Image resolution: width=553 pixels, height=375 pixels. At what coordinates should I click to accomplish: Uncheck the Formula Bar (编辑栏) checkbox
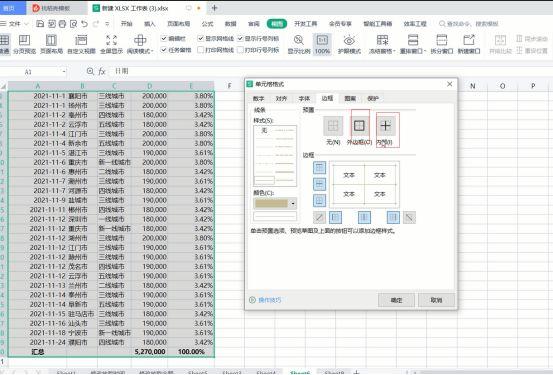(164, 38)
